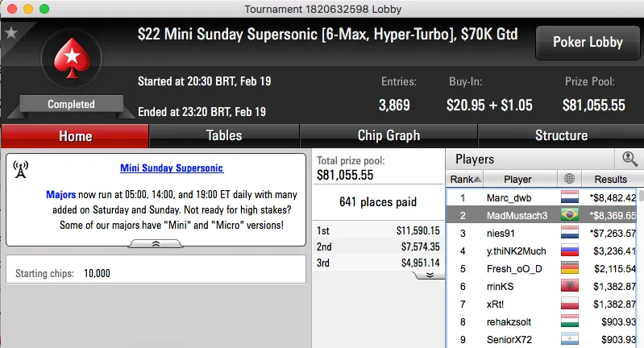Select player Marc_dwb in the list
Image resolution: width=644 pixels, height=348 pixels.
tap(509, 197)
